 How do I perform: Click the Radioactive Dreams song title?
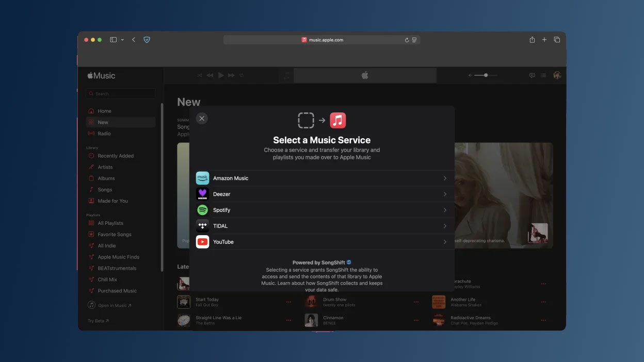[x=471, y=318]
